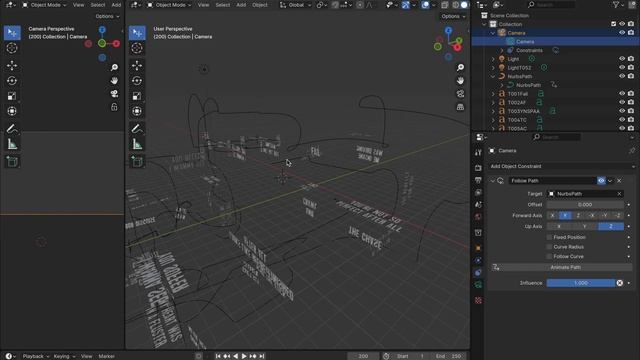Open Output properties tab
Viewport: 640px width, 360px height.
pos(478,180)
